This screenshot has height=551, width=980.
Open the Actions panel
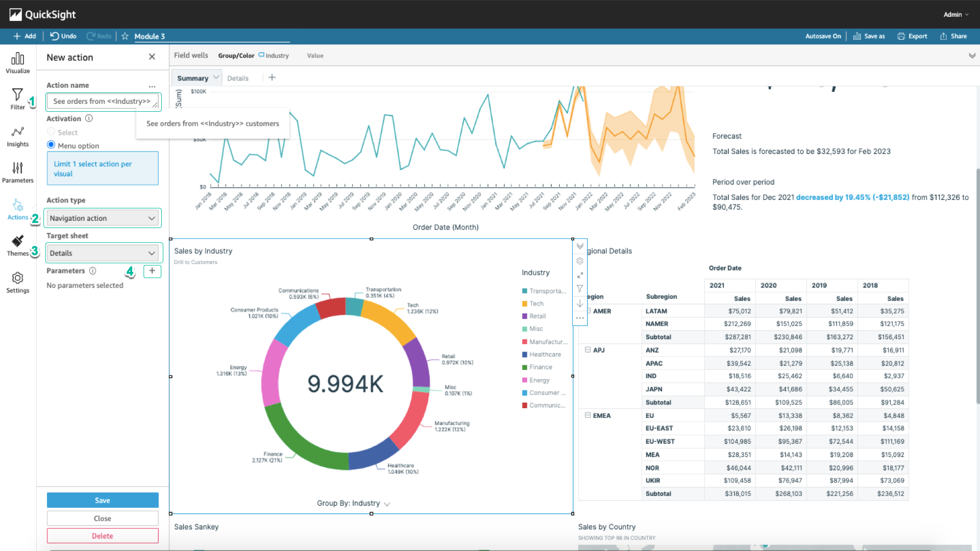(17, 210)
